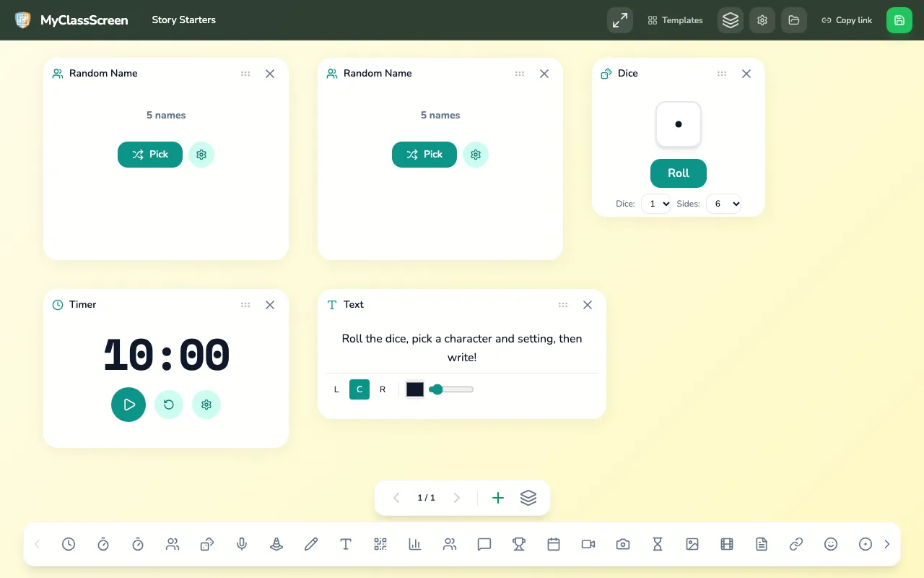Click the T text icon in bottom toolbar
This screenshot has width=924, height=578.
(x=346, y=544)
